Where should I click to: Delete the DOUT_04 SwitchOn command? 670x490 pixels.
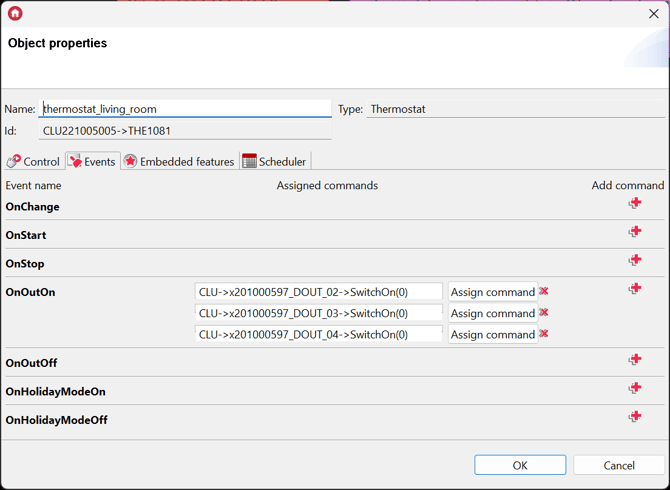point(544,333)
